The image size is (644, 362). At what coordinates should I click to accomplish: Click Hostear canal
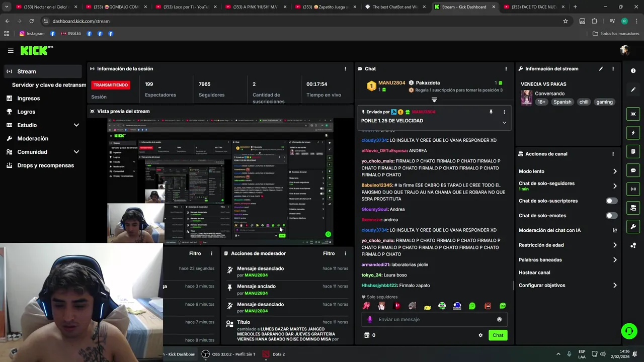[534, 273]
